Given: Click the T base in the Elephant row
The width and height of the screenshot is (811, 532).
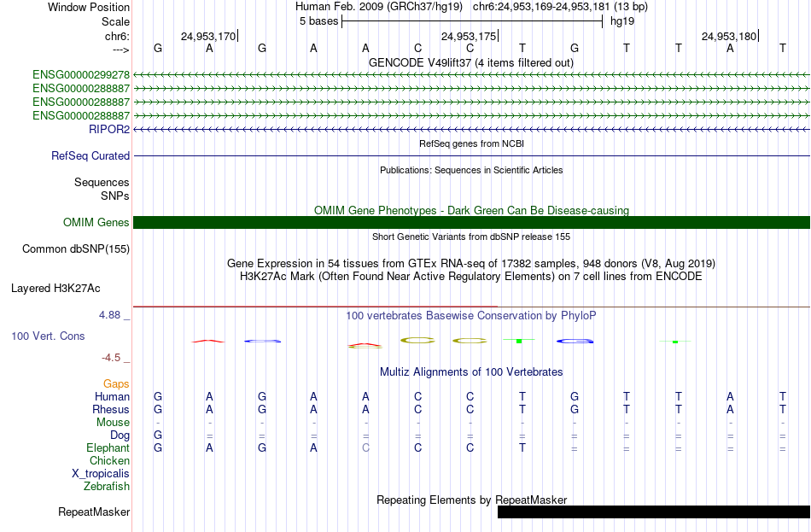Looking at the screenshot, I should pyautogui.click(x=522, y=448).
